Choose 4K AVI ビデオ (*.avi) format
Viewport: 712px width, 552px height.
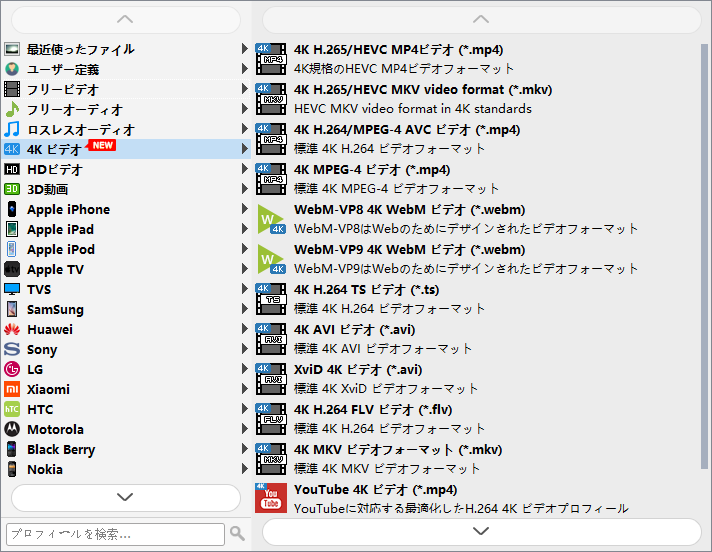477,339
